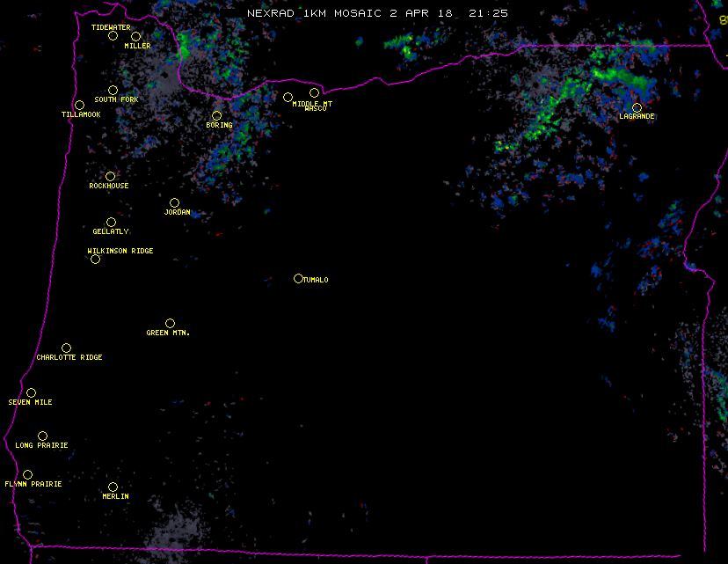Click the Long Prairie station circle
This screenshot has height=564, width=728.
(42, 436)
